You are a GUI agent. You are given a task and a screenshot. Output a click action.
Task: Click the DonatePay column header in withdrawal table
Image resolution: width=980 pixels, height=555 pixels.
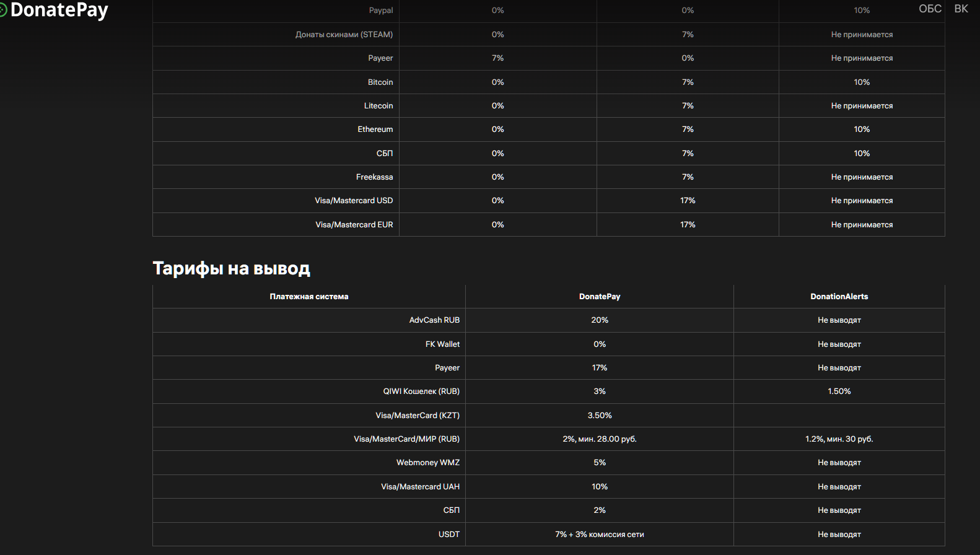point(599,297)
